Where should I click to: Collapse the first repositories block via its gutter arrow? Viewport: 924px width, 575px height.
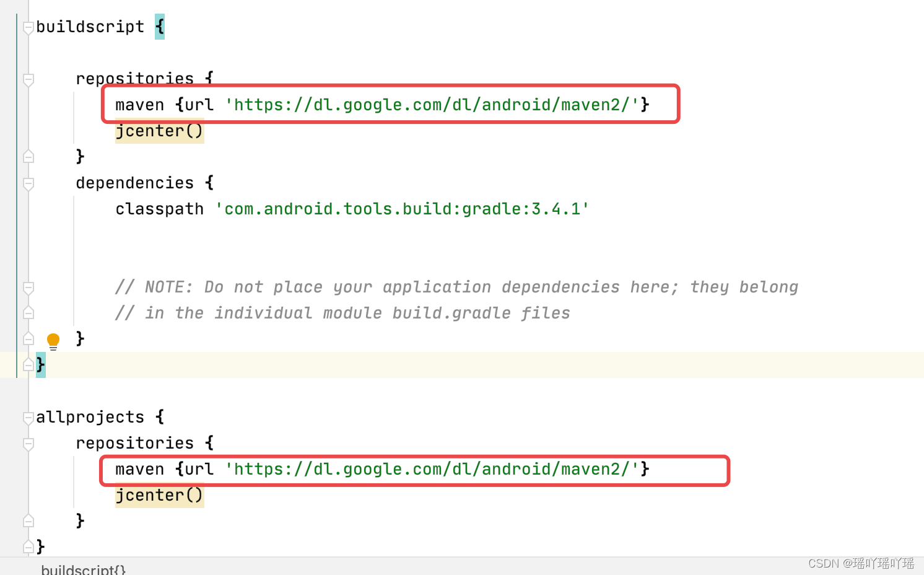27,79
